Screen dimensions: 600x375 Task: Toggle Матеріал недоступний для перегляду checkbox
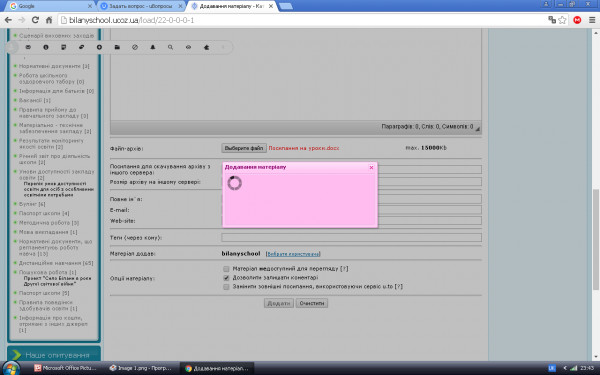[226, 269]
